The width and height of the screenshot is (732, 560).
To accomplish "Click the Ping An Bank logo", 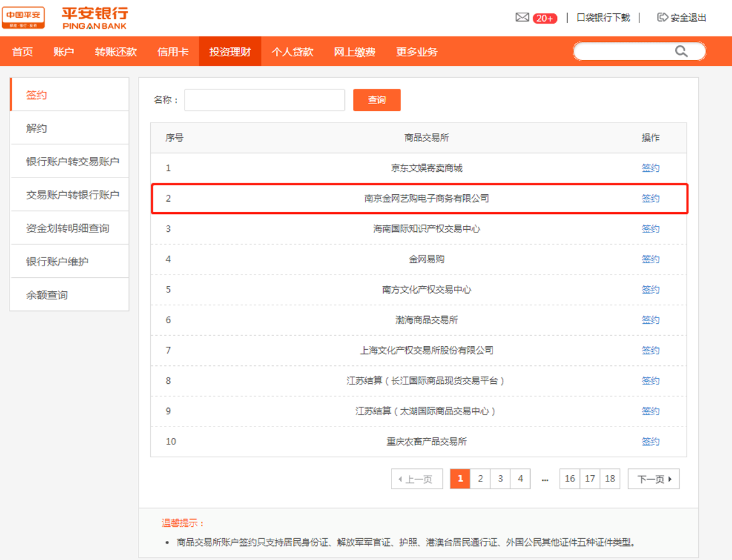I will point(95,19).
